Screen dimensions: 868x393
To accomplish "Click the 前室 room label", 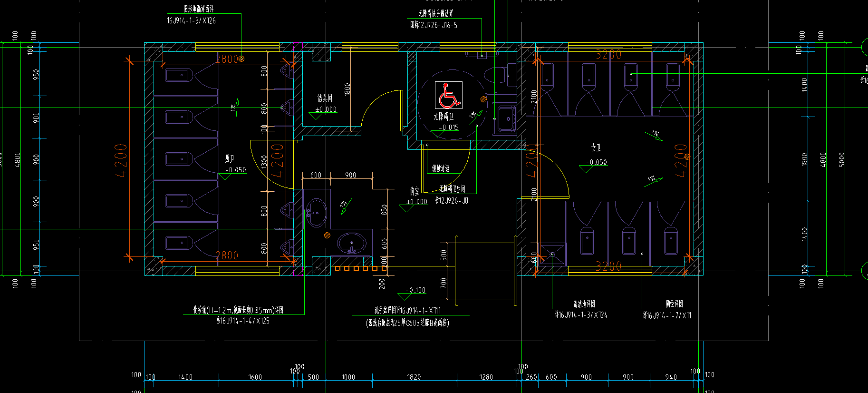I will pyautogui.click(x=415, y=191).
